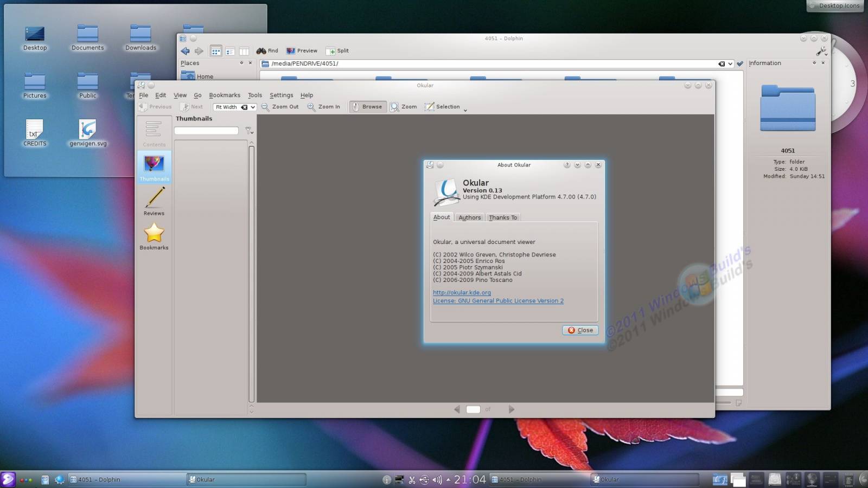Screen dimensions: 868x488
Task: Click the 4051 folder preview in Information
Action: tap(788, 107)
